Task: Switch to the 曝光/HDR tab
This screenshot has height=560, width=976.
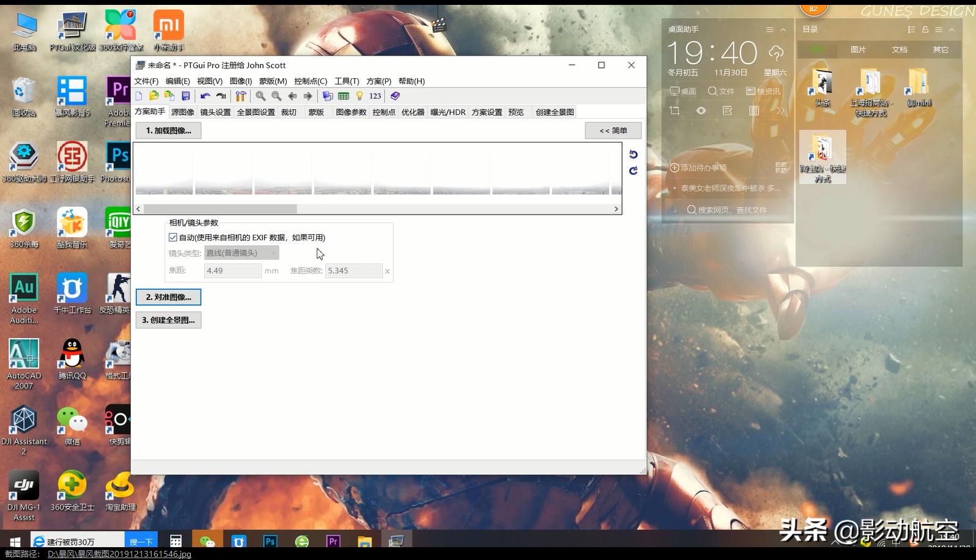Action: 448,112
